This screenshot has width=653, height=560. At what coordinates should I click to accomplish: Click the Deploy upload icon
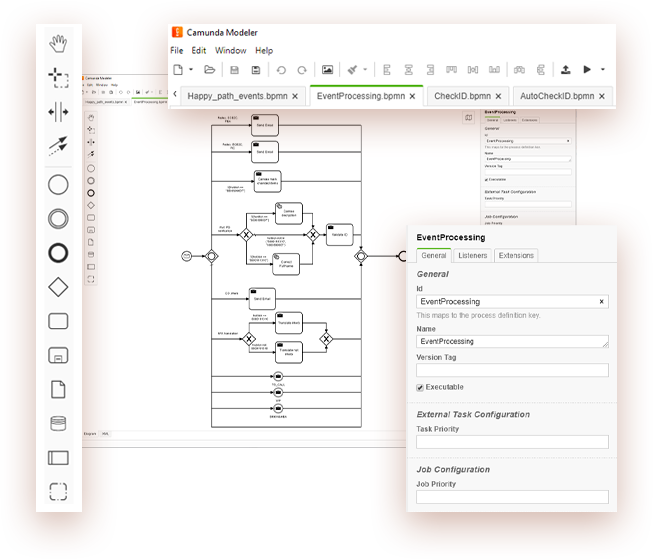[565, 70]
